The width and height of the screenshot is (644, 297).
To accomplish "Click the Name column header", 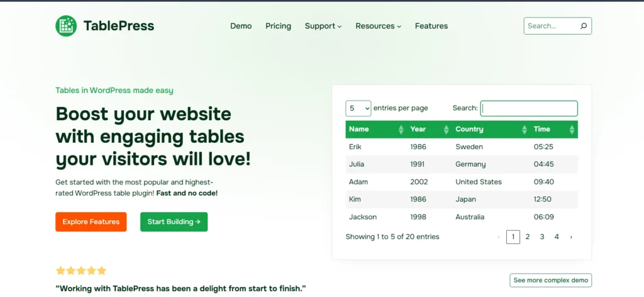I will pos(376,130).
